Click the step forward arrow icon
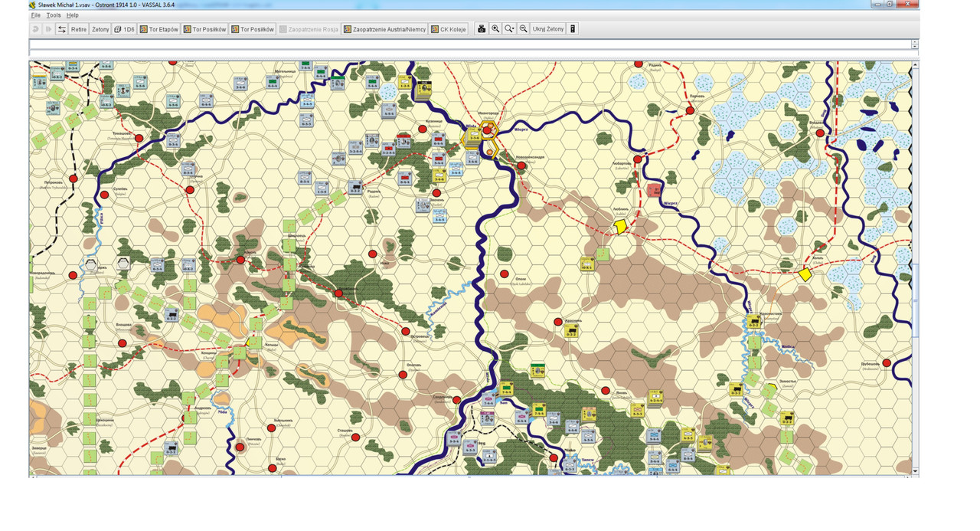 coord(49,29)
